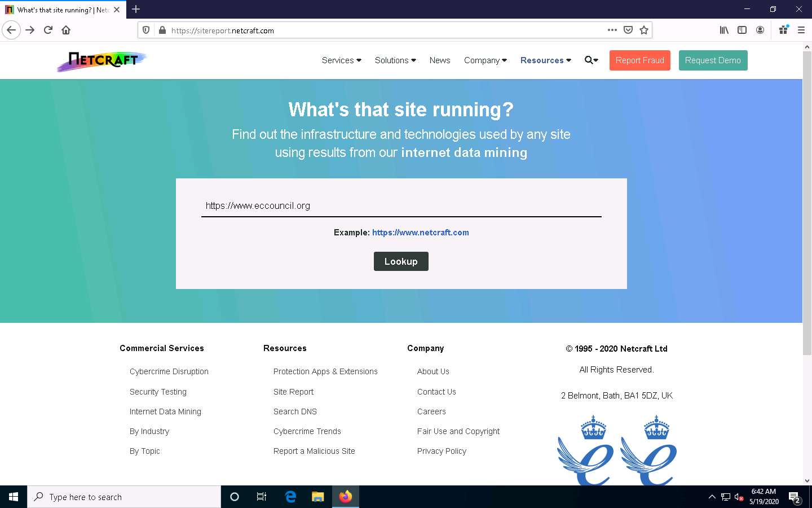Open the Careers link

pos(431,411)
